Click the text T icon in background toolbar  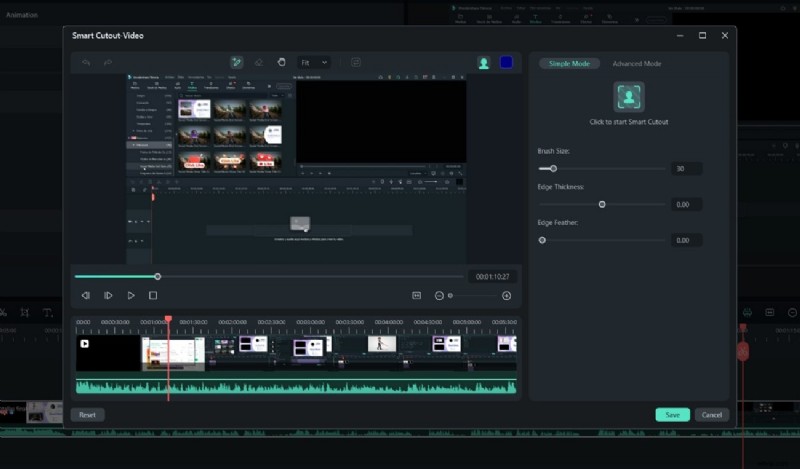pos(47,313)
